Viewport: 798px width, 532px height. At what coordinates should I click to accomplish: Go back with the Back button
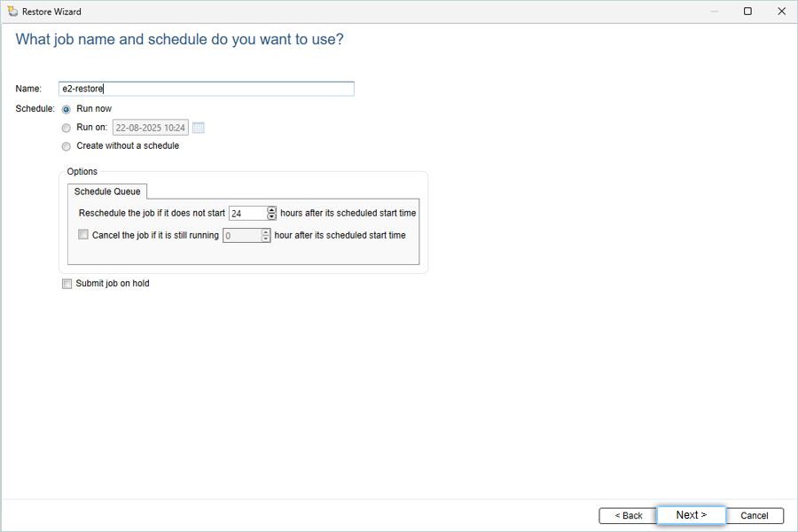628,516
